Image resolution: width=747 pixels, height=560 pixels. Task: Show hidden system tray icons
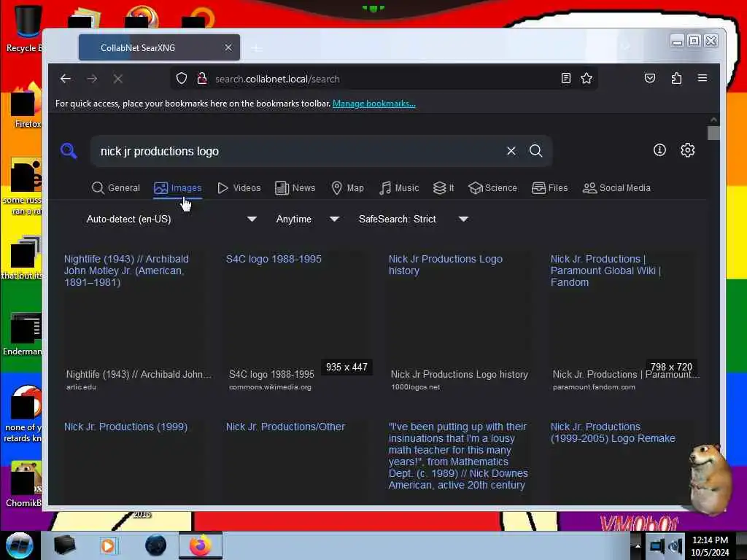tap(638, 545)
